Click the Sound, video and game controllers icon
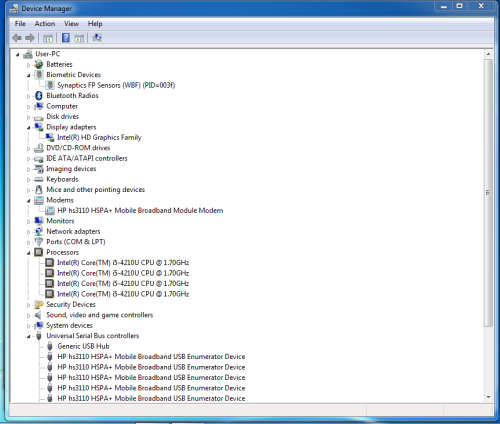Viewport: 500px width, 424px height. 39,315
